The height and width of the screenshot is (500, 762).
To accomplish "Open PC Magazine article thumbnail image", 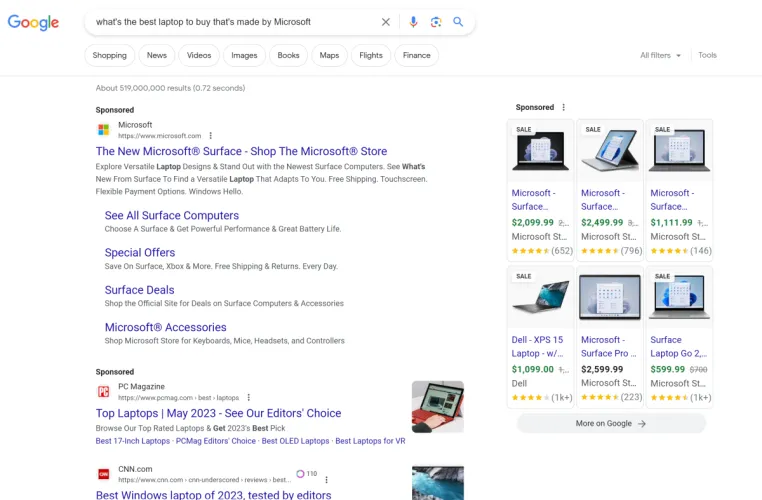I will click(x=437, y=406).
